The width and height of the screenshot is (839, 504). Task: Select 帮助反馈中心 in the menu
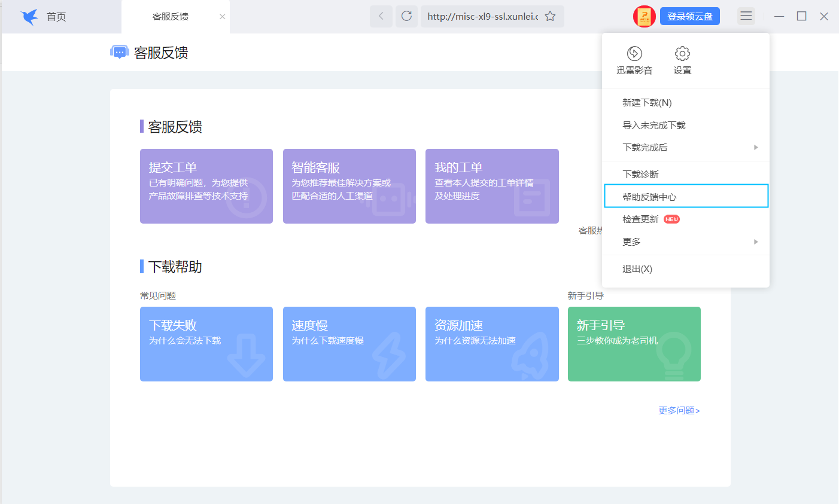point(686,196)
